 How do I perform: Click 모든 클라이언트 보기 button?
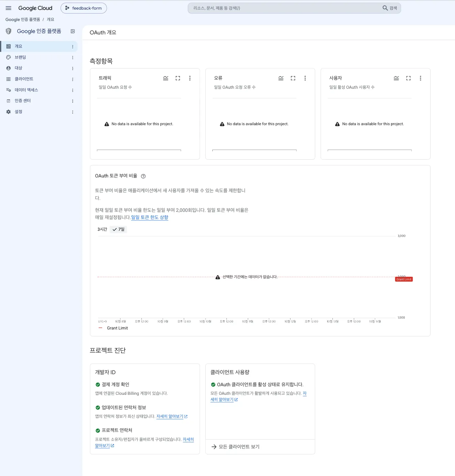coord(235,447)
